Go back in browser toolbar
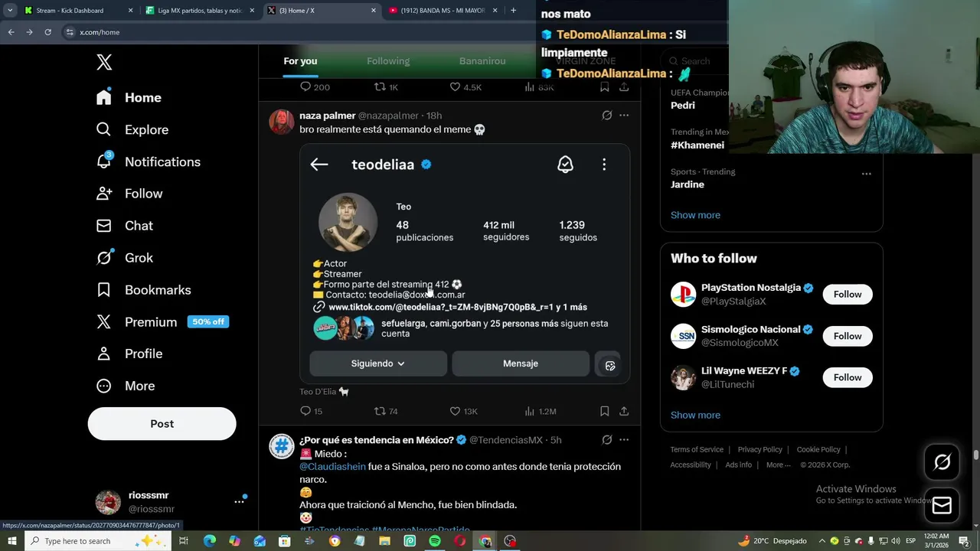This screenshot has width=980, height=551. 11,32
